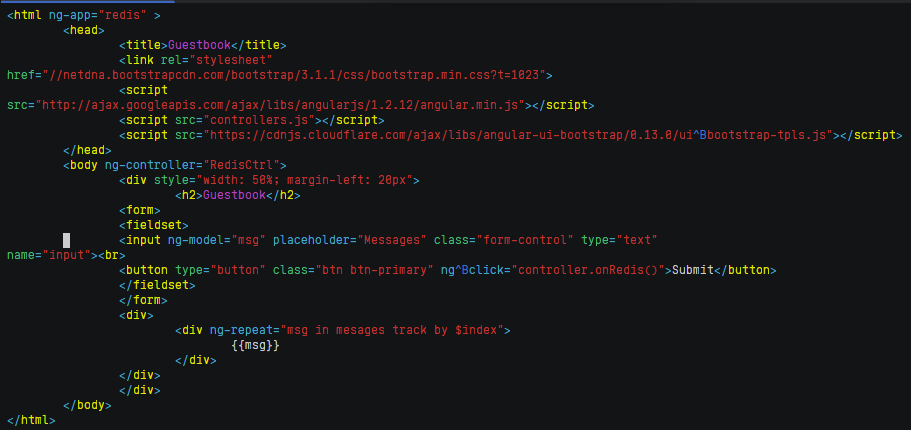This screenshot has width=911, height=430.
Task: Click the class value "form-control"
Action: tap(525, 241)
